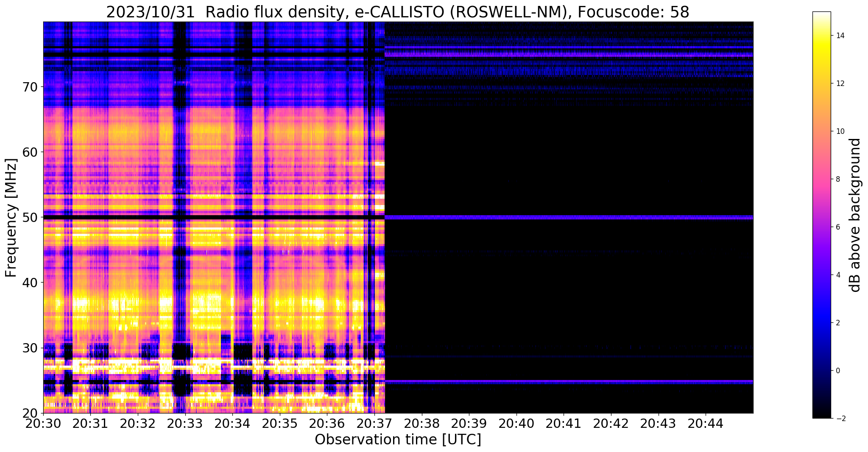Viewport: 868px width, 452px height.
Task: Click the colorbar tick label 4
Action: [x=838, y=275]
